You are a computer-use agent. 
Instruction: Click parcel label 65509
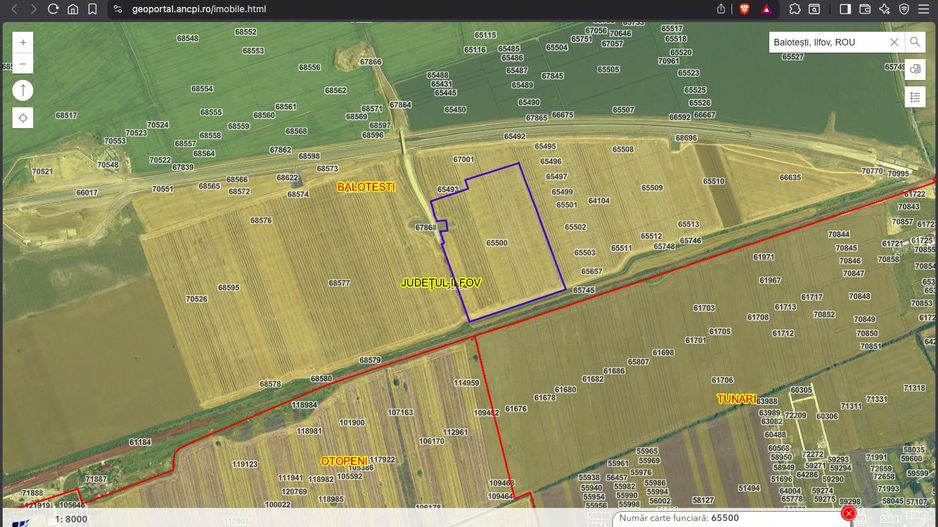[x=652, y=187]
